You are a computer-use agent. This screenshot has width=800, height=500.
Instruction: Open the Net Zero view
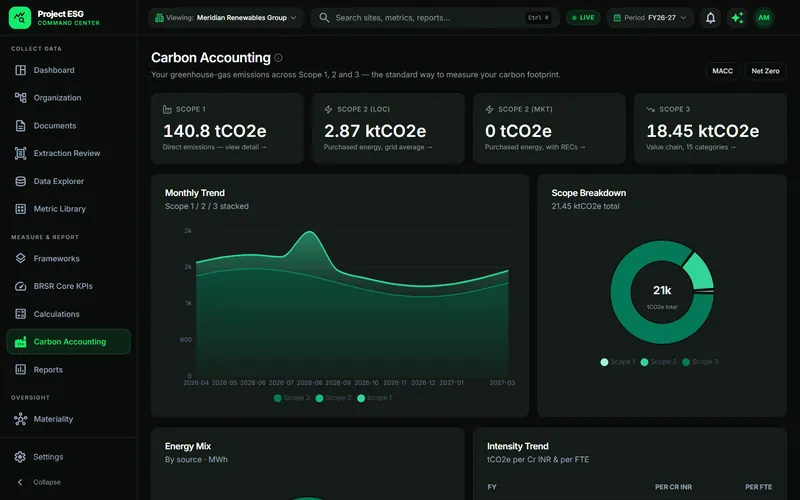click(765, 71)
